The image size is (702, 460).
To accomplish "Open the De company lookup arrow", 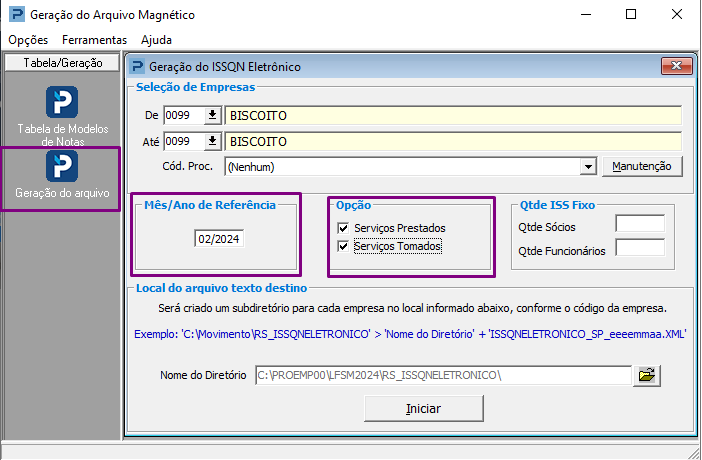I will [x=212, y=116].
